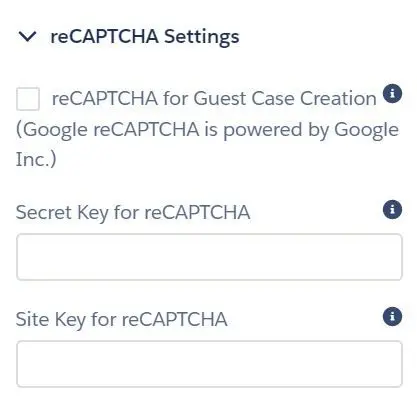Click the reCAPTCHA Settings section heading
This screenshot has width=417, height=399.
(145, 36)
